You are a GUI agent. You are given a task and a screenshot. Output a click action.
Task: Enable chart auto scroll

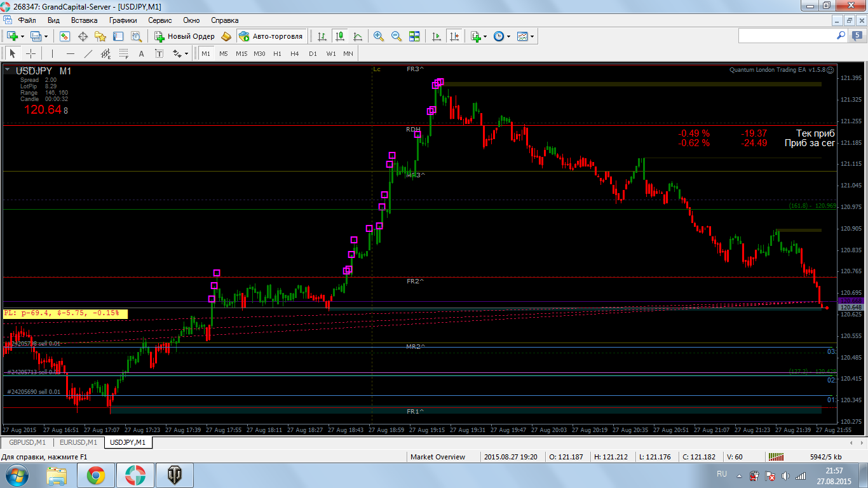pos(437,36)
